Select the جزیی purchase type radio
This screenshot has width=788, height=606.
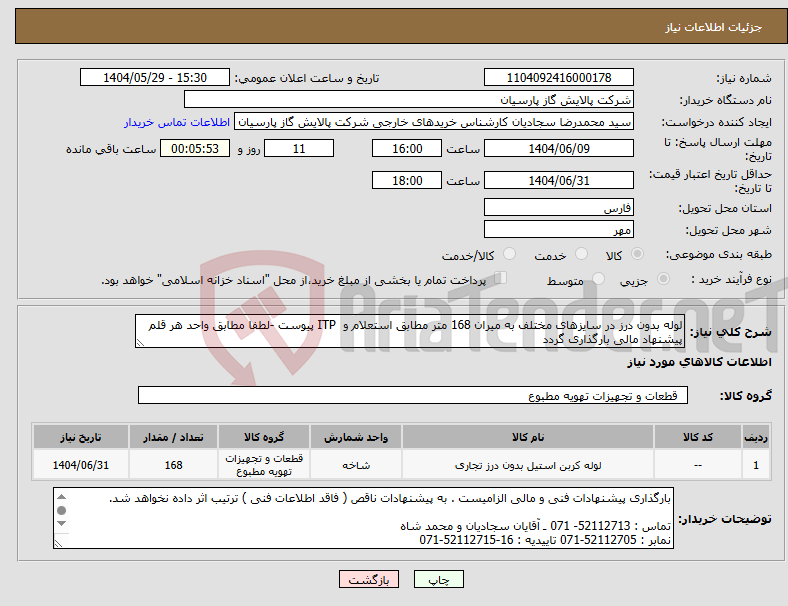pyautogui.click(x=663, y=278)
